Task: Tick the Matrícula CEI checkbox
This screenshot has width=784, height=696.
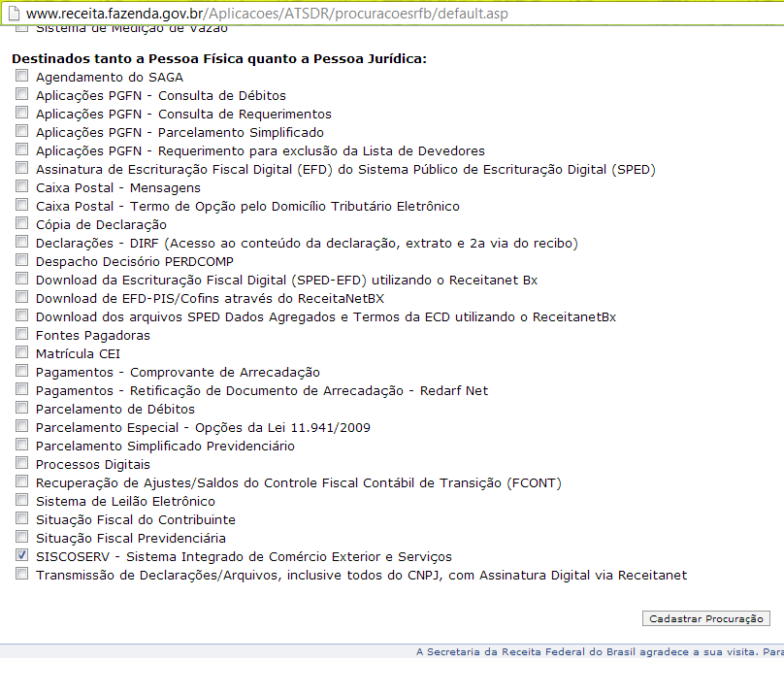Action: click(x=21, y=352)
